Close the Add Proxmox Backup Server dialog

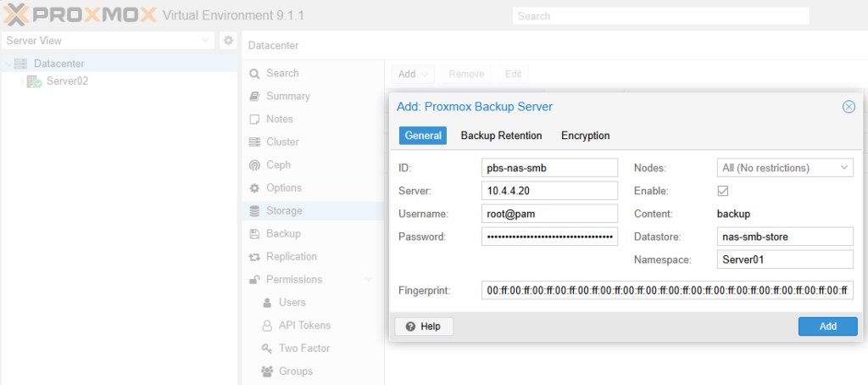pyautogui.click(x=848, y=107)
